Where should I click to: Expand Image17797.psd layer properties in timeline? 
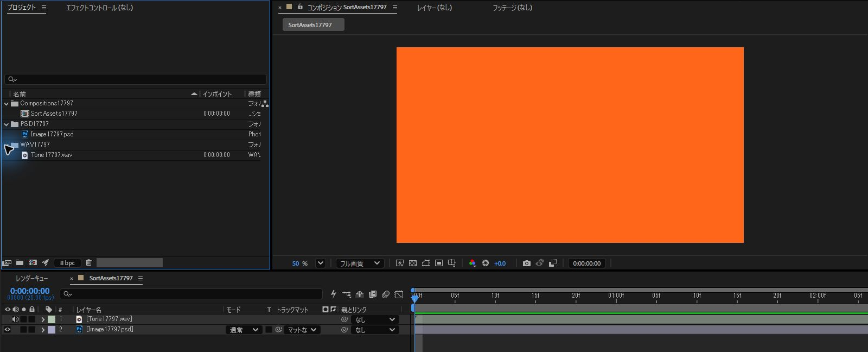(x=43, y=330)
